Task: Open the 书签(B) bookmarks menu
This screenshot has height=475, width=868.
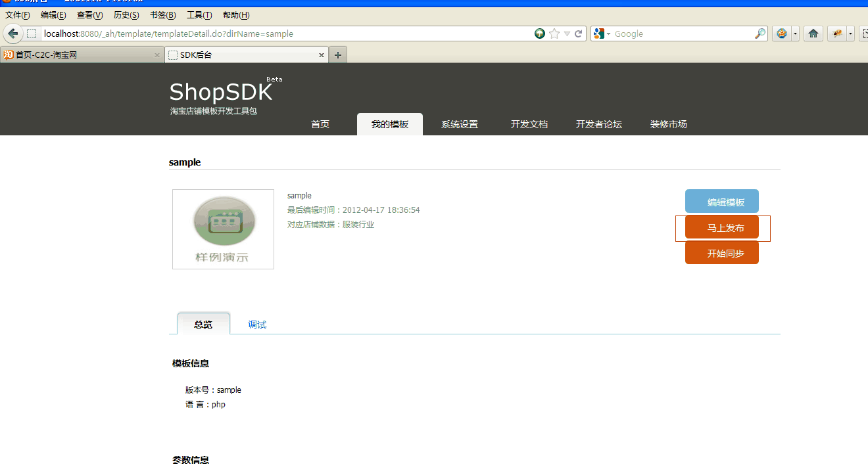Action: pyautogui.click(x=162, y=15)
